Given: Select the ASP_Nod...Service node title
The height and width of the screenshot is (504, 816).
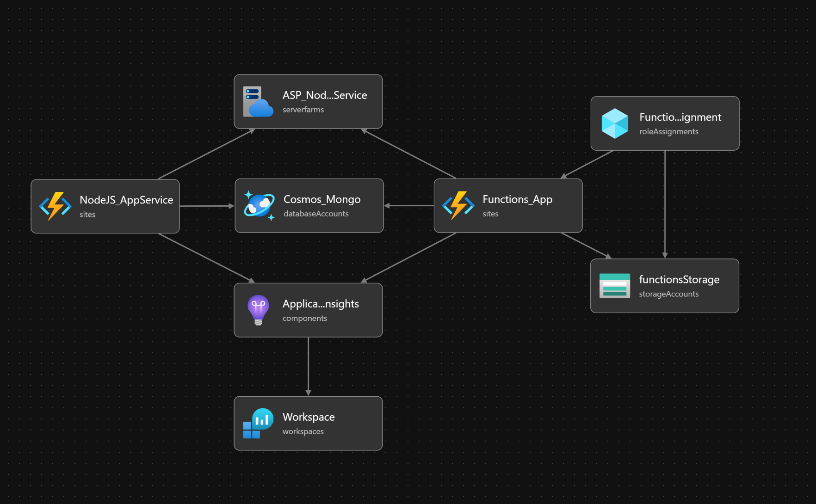Looking at the screenshot, I should pyautogui.click(x=325, y=95).
